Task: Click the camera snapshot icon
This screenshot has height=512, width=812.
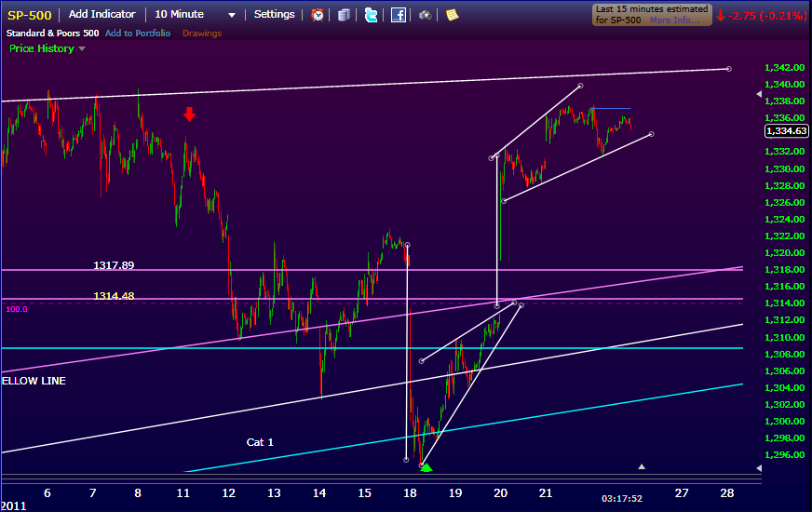Action: point(425,15)
